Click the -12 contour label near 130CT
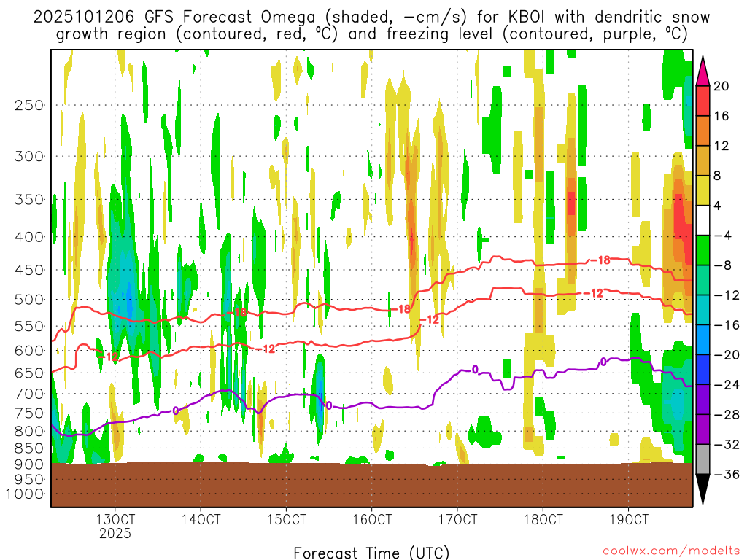This screenshot has width=747, height=560. tap(109, 357)
